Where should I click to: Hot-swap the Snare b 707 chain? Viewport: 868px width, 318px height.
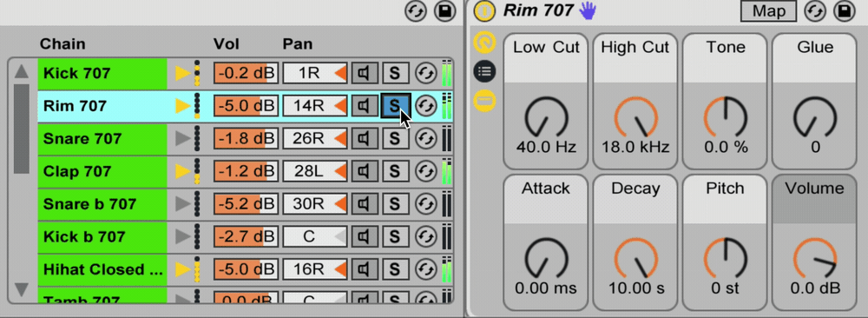425,204
